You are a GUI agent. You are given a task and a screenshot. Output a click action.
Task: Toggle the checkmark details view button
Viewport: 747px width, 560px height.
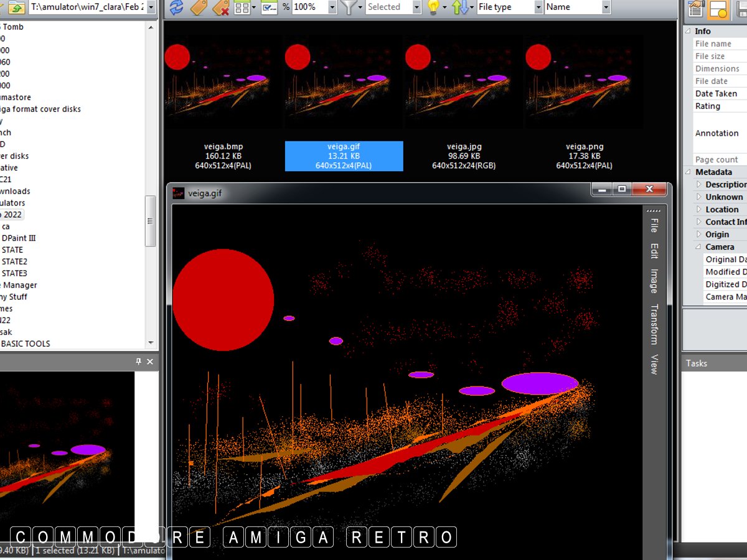(269, 7)
